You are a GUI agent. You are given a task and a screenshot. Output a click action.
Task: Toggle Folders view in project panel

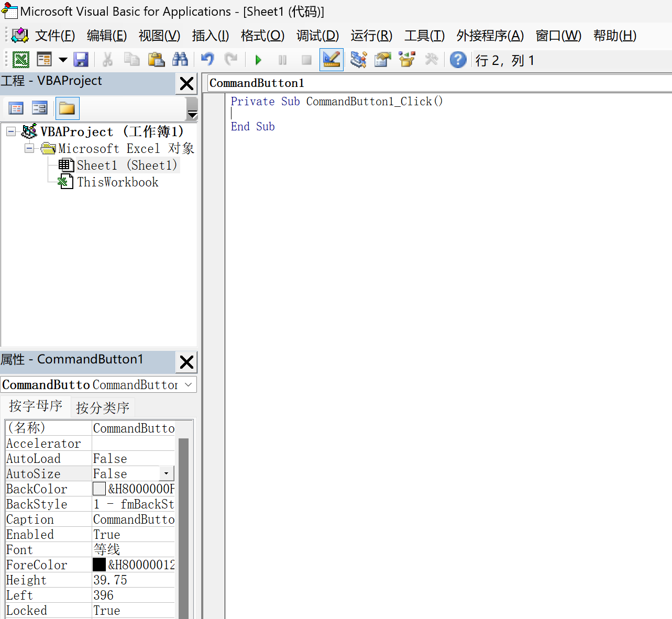(67, 108)
